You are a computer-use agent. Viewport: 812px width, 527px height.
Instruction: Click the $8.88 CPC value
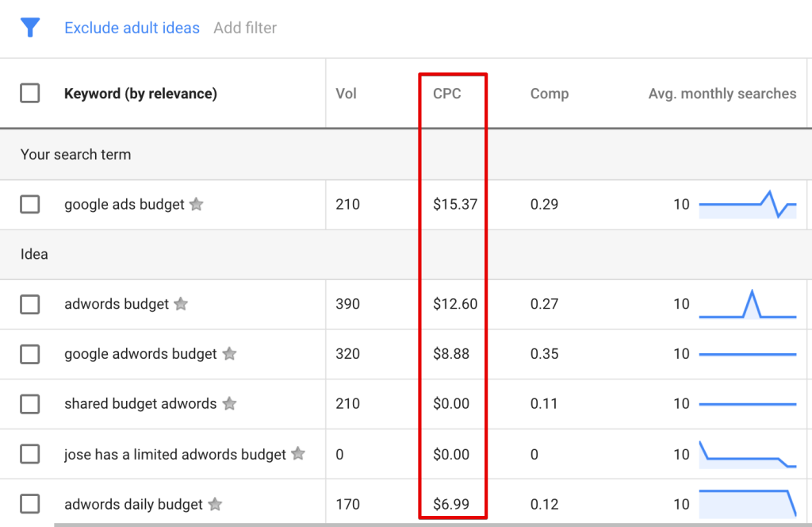click(x=451, y=354)
